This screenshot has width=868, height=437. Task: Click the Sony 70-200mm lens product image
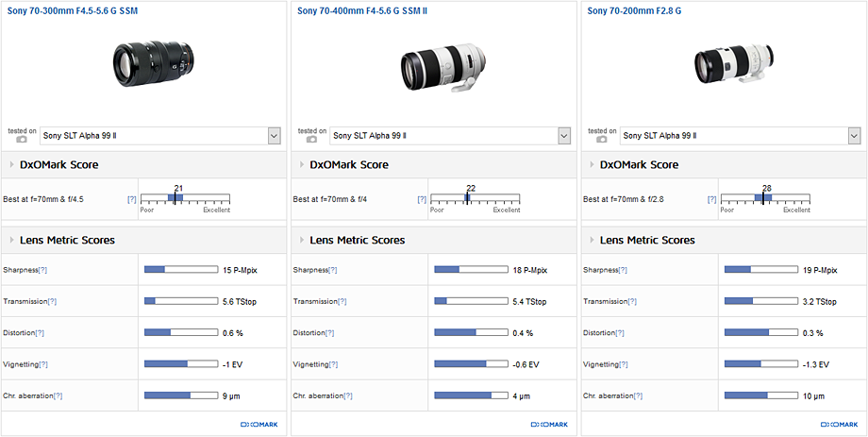[x=733, y=63]
